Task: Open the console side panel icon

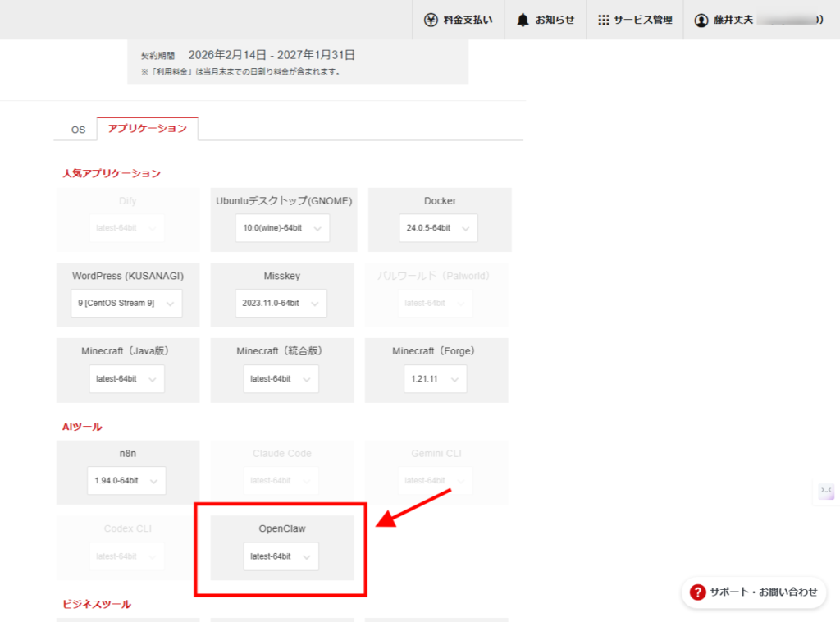Action: [x=825, y=490]
